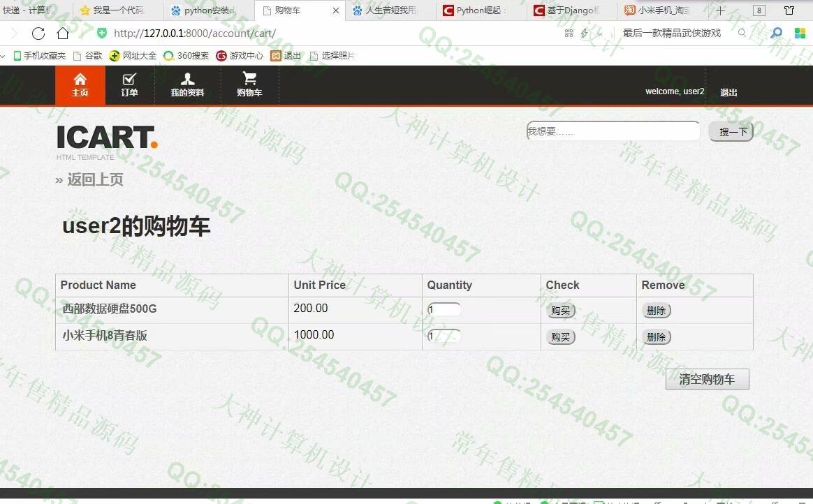Open 购物车 cart in site navigation
Screen dimensions: 813x504
pyautogui.click(x=249, y=85)
